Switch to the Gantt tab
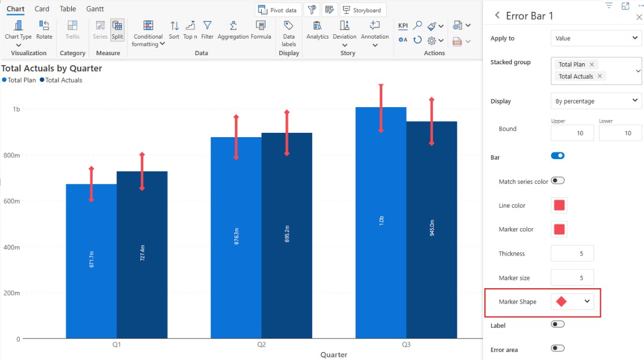The image size is (644, 360). tap(95, 9)
